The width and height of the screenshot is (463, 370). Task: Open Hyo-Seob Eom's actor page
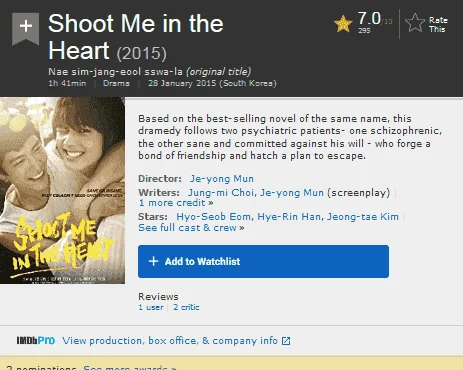[213, 217]
